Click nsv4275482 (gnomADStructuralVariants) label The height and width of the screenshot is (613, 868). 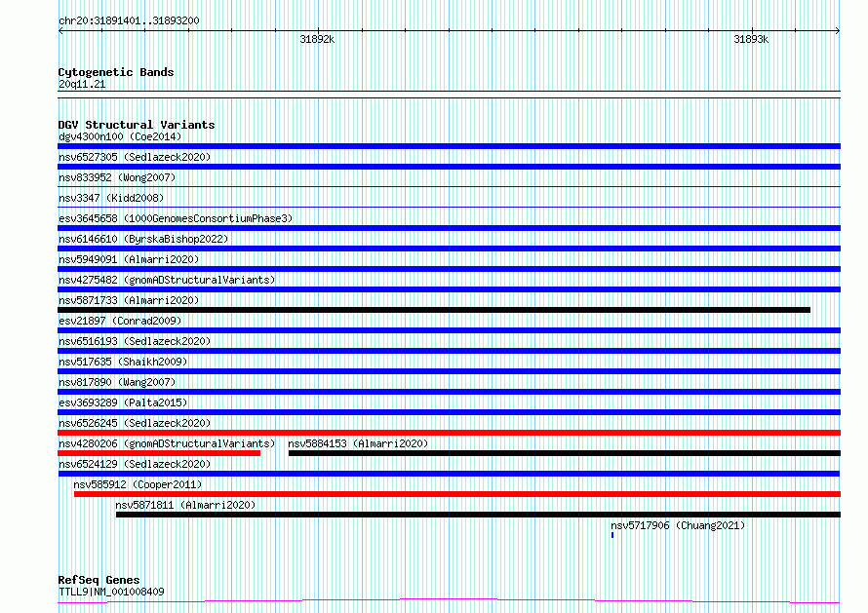pyautogui.click(x=167, y=280)
